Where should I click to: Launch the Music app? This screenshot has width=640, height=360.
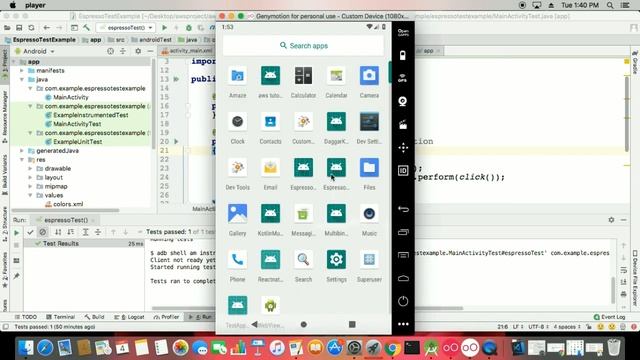point(369,214)
